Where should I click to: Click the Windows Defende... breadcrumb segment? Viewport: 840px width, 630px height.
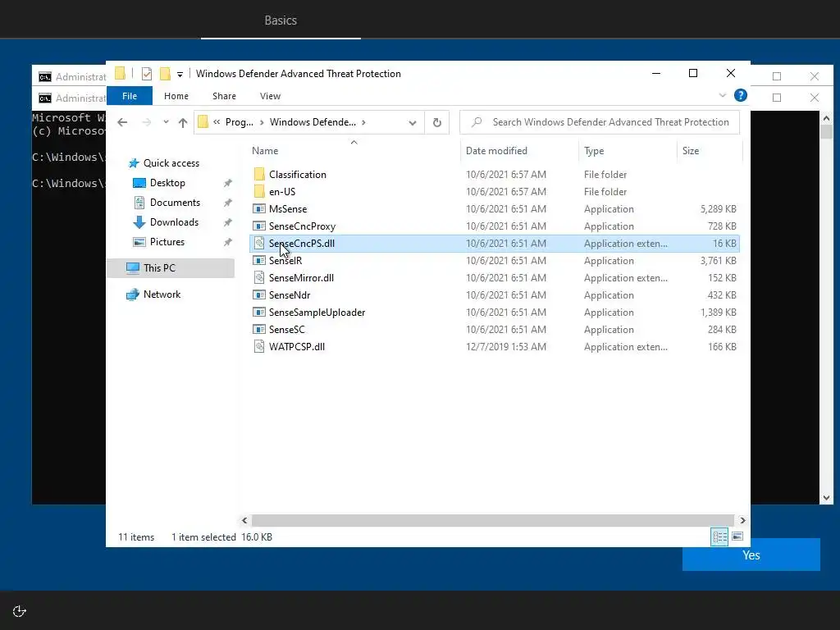tap(313, 122)
